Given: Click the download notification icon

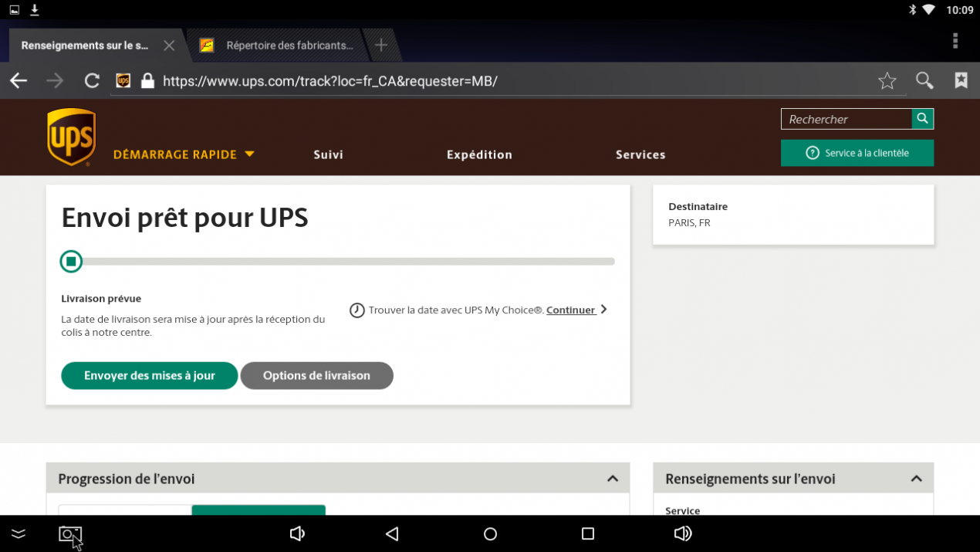Looking at the screenshot, I should coord(35,9).
